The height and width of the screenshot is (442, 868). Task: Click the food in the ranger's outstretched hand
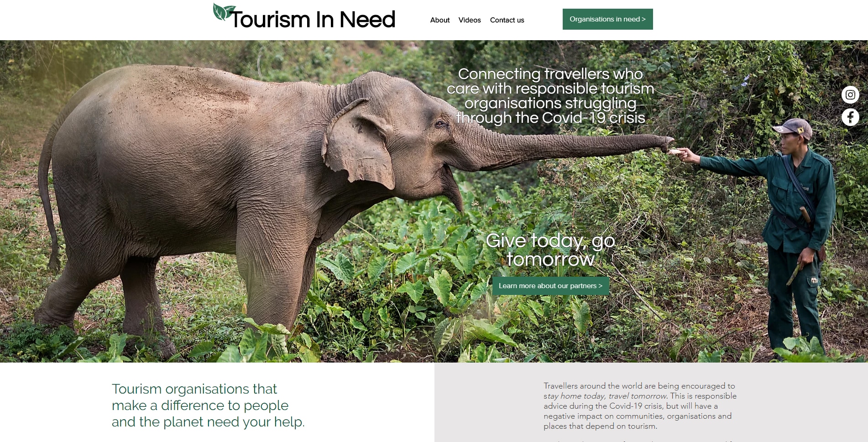[x=675, y=151]
